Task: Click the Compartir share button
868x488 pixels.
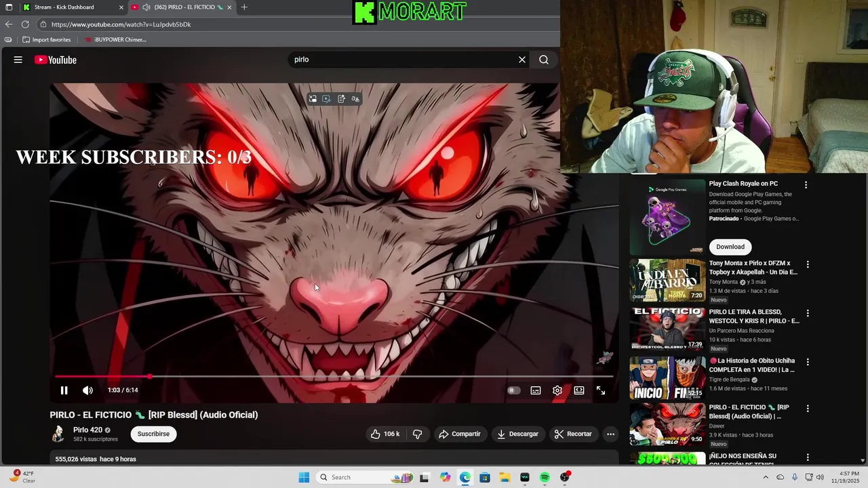Action: point(459,434)
